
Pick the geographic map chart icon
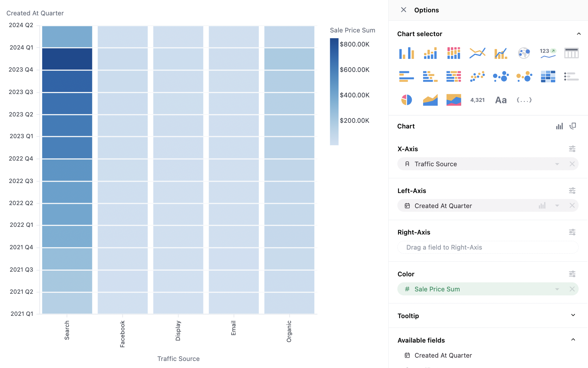(524, 53)
